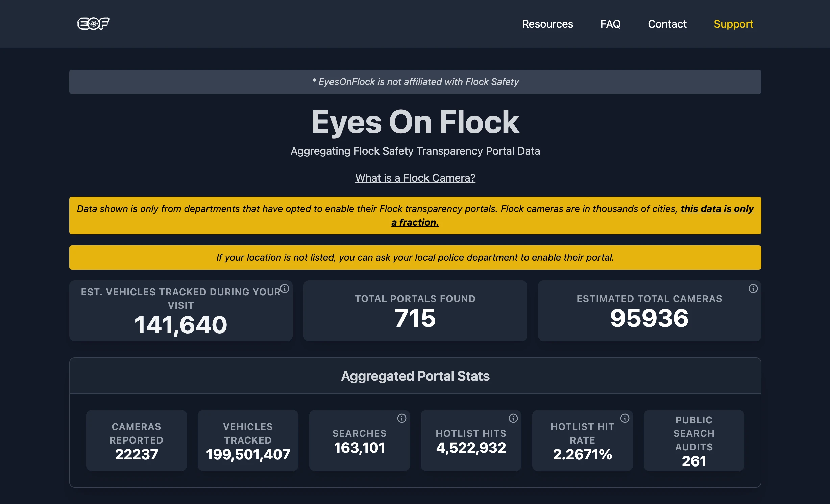Screen dimensions: 830x504
Task: Open info icon on Estimated Total Cameras card
Action: pyautogui.click(x=753, y=288)
